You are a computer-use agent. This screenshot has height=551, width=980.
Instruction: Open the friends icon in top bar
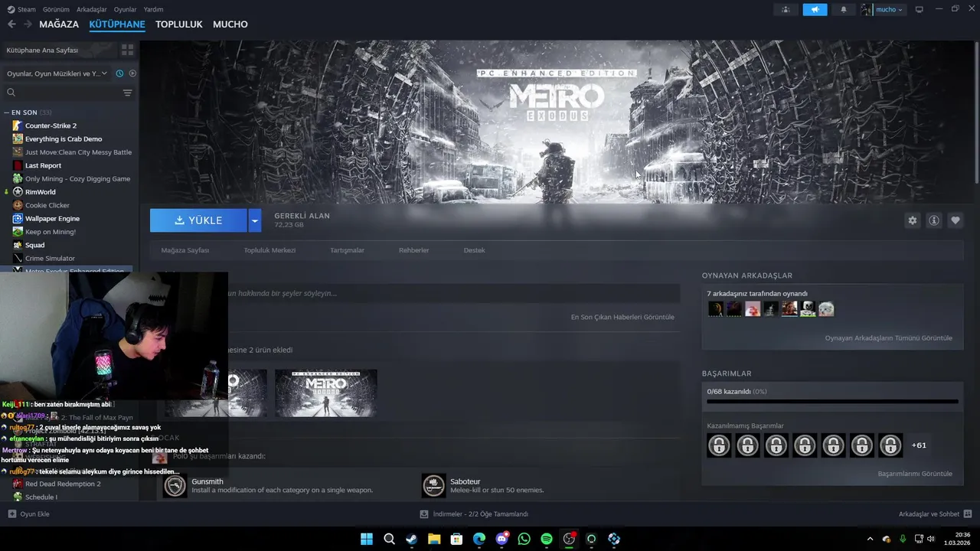pos(786,9)
